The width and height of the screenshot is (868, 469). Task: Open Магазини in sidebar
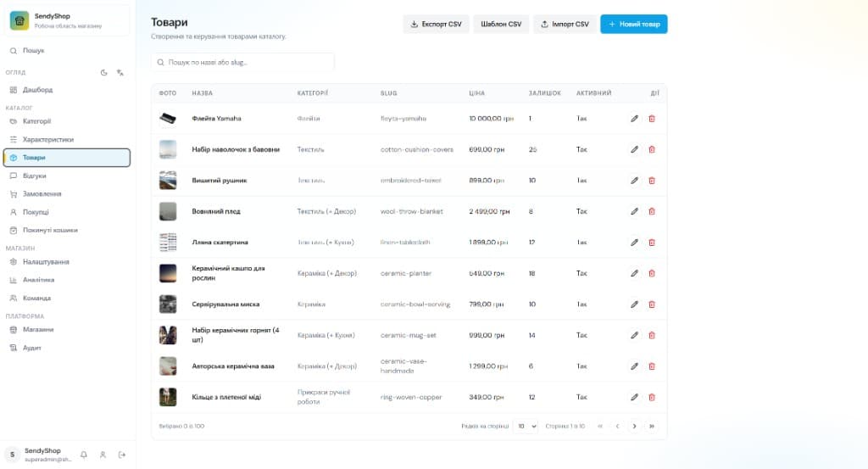pos(66,329)
